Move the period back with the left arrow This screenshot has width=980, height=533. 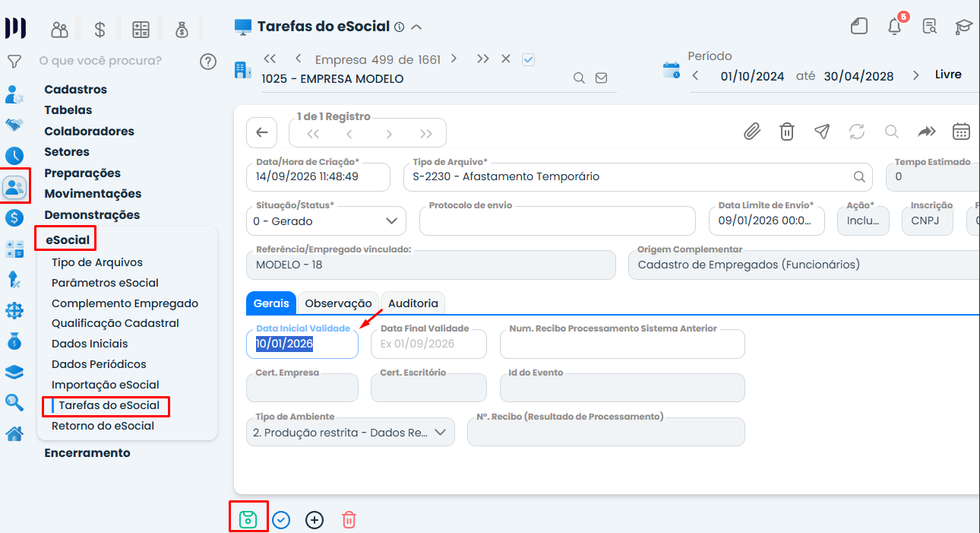[x=695, y=75]
